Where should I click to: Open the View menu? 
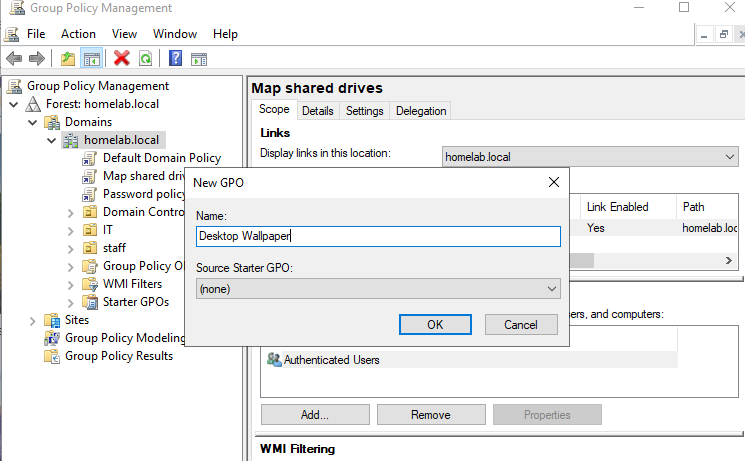click(x=124, y=34)
